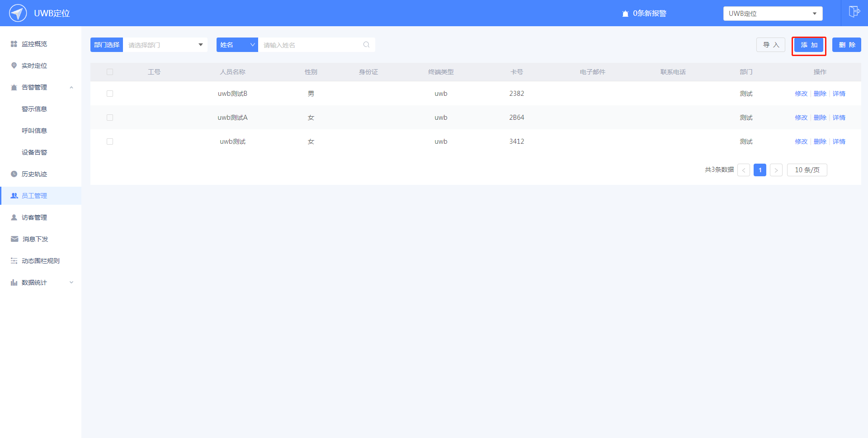
Task: Click page number 1 in pagination
Action: [760, 170]
